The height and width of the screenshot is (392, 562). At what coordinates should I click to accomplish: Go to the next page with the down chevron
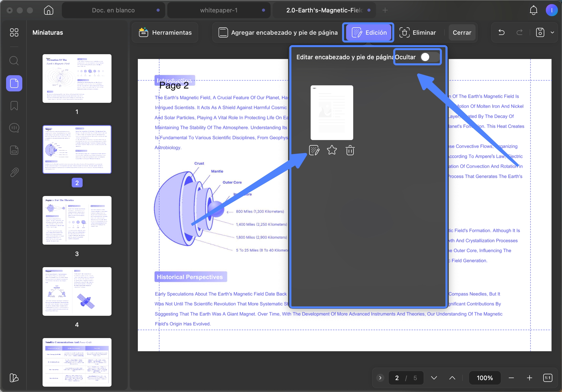(434, 378)
